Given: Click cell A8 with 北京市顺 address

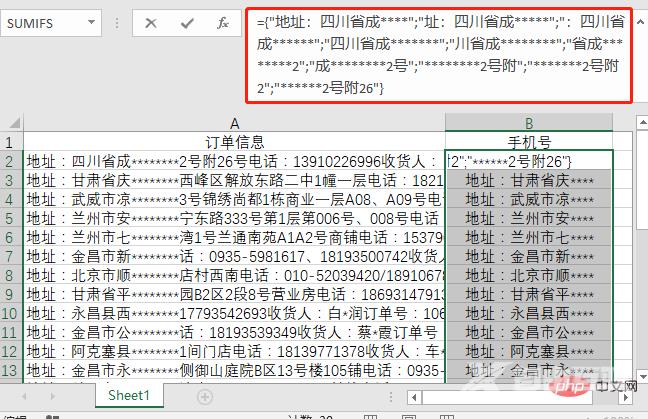Looking at the screenshot, I should point(234,275).
